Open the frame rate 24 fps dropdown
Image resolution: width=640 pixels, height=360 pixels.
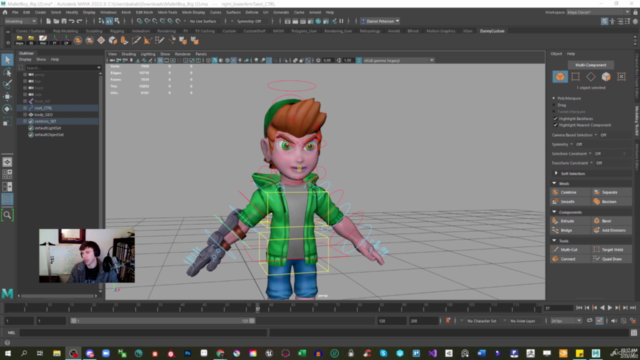[x=566, y=321]
